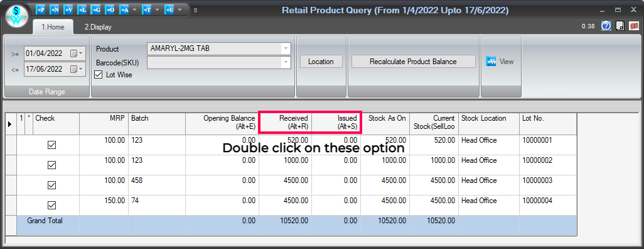Open the Product dropdown showing AMARYL-2MG TAB

tap(286, 48)
